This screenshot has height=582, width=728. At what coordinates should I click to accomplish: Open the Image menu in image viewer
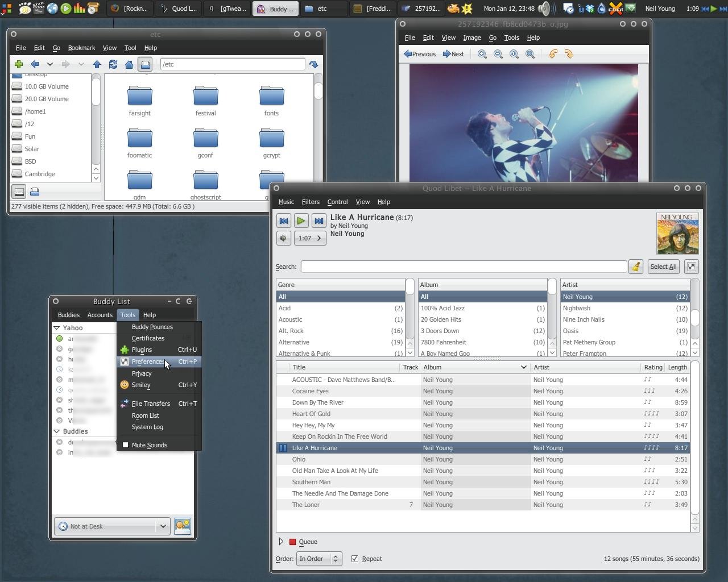coord(472,38)
